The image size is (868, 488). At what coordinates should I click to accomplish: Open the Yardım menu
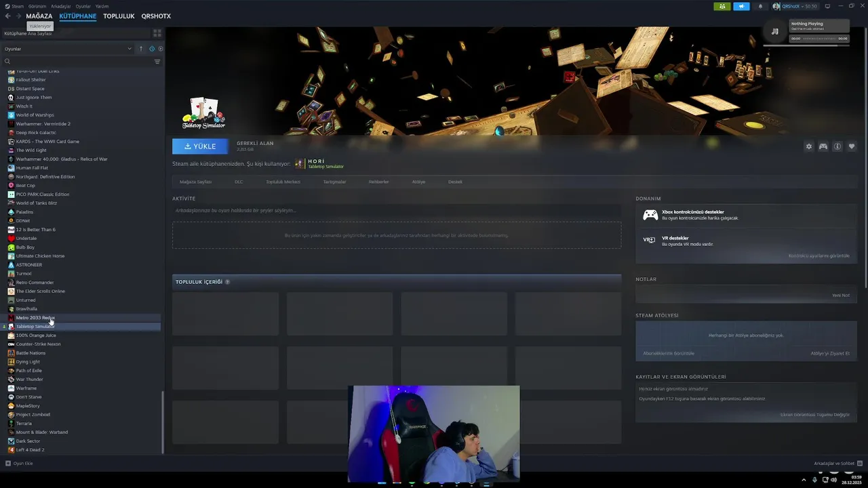coord(102,6)
